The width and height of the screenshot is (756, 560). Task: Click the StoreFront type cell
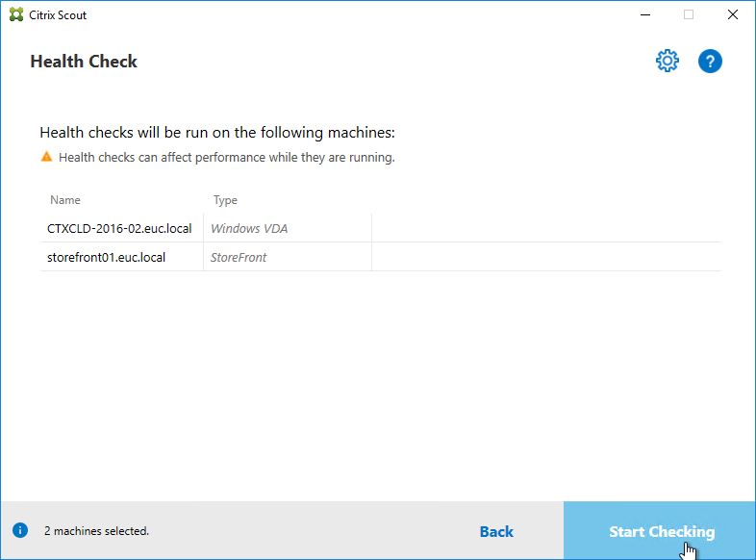tap(239, 257)
